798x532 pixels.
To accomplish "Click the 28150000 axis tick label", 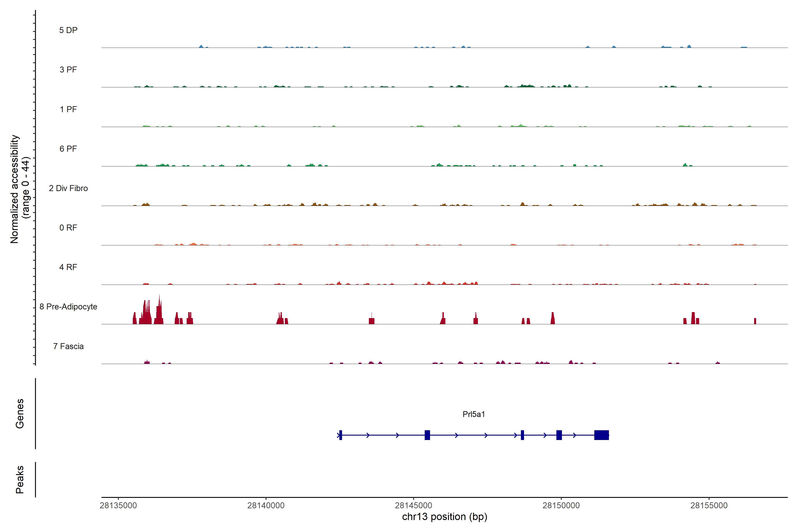I will [561, 505].
